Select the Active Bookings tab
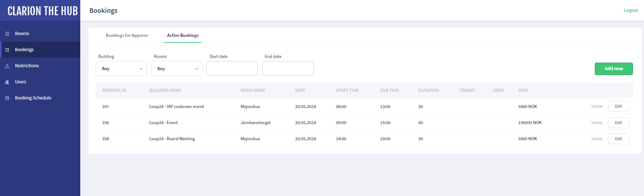Viewport: 644px width, 196px height. (183, 35)
